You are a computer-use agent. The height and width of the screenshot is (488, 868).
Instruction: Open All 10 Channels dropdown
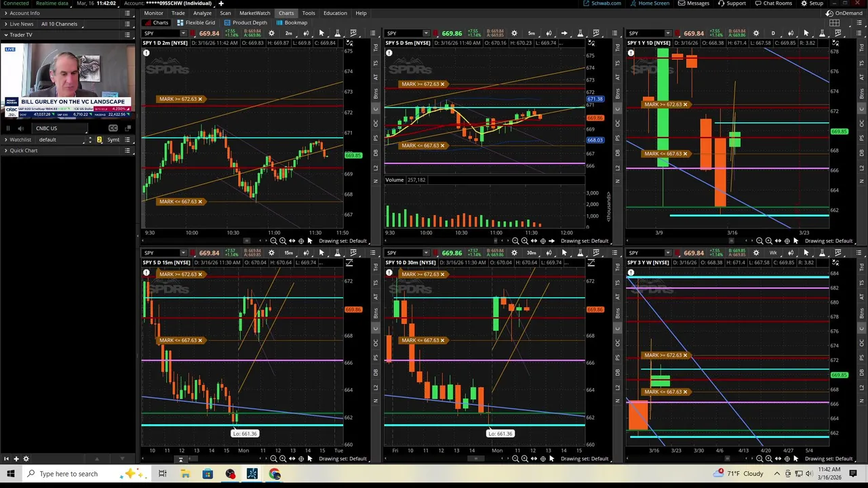tap(60, 24)
